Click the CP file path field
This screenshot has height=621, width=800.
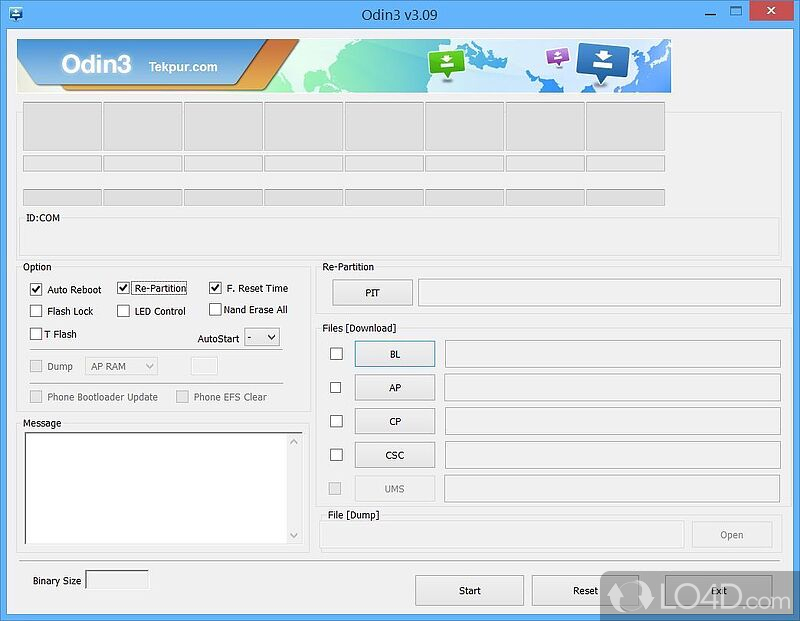point(613,421)
